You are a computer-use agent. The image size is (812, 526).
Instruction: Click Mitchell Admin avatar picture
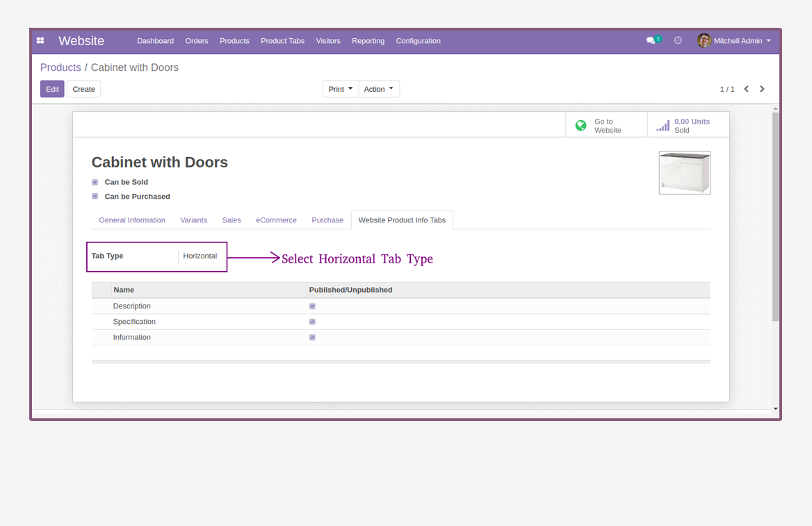[704, 40]
